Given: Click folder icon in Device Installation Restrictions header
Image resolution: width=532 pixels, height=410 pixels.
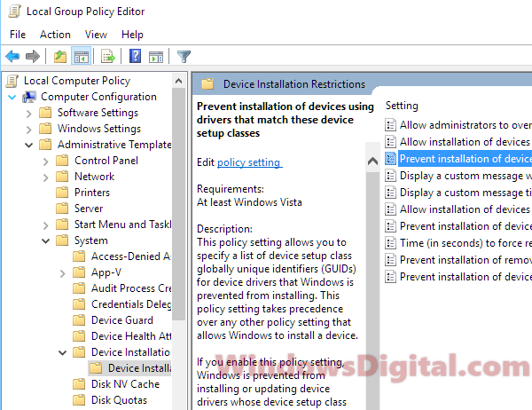Looking at the screenshot, I should [207, 84].
